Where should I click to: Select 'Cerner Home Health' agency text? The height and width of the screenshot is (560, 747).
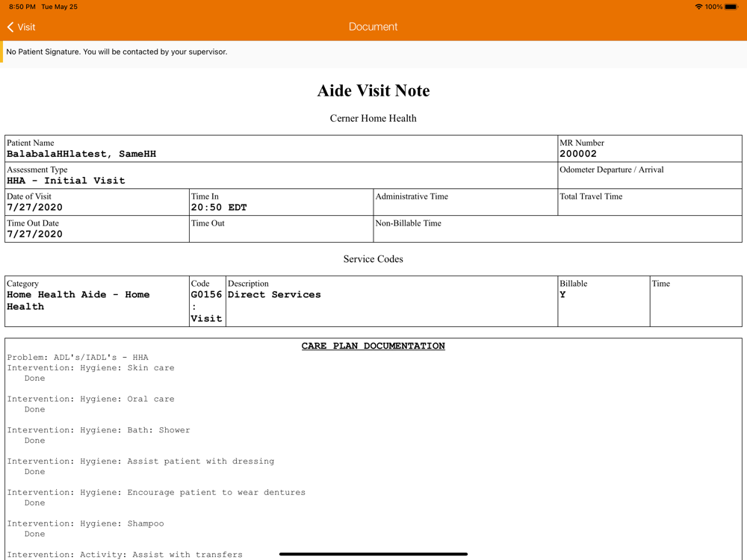[373, 118]
